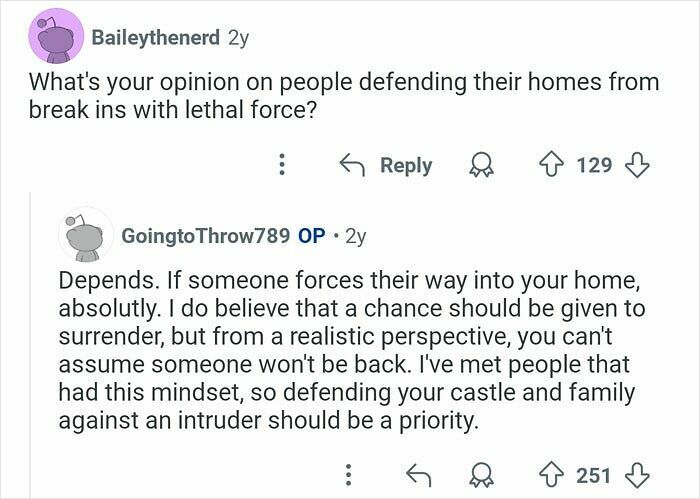Open GoingtoThrow789's gray avatar
The height and width of the screenshot is (499, 700).
point(86,235)
